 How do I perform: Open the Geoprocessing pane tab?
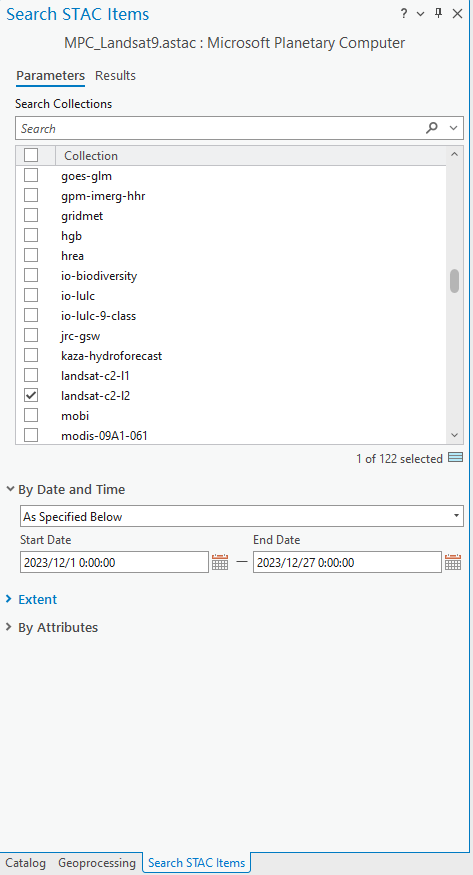(x=96, y=863)
